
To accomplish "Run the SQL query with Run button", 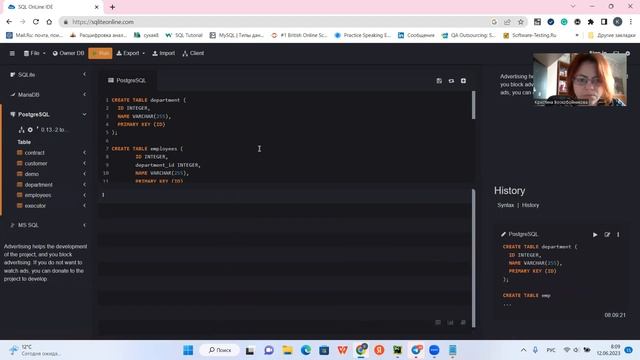I will pos(100,53).
